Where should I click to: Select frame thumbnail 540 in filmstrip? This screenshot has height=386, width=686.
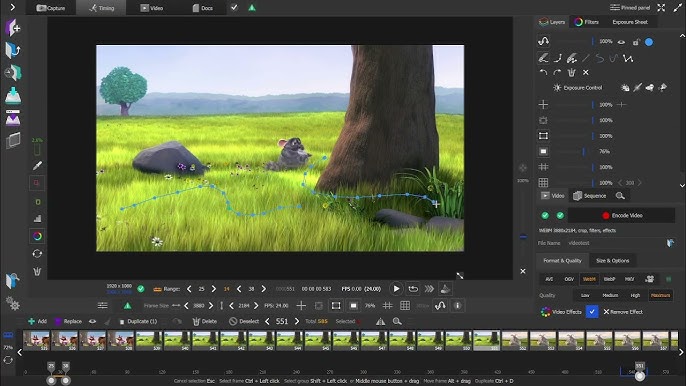[177, 341]
